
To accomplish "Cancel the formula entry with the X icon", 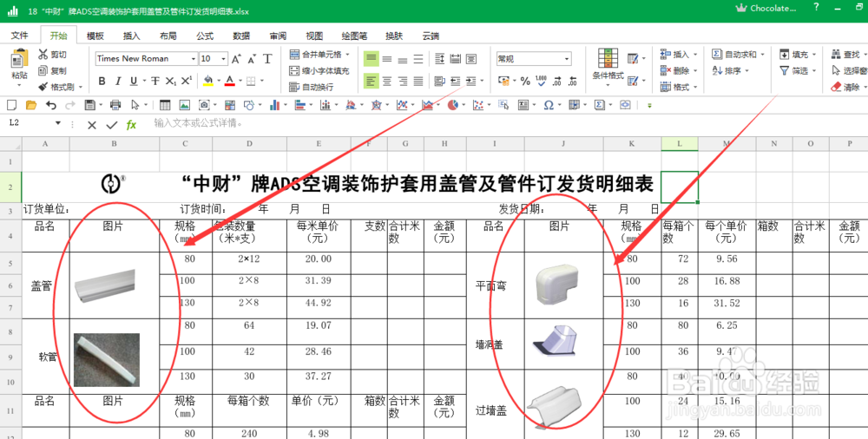I will [x=92, y=125].
